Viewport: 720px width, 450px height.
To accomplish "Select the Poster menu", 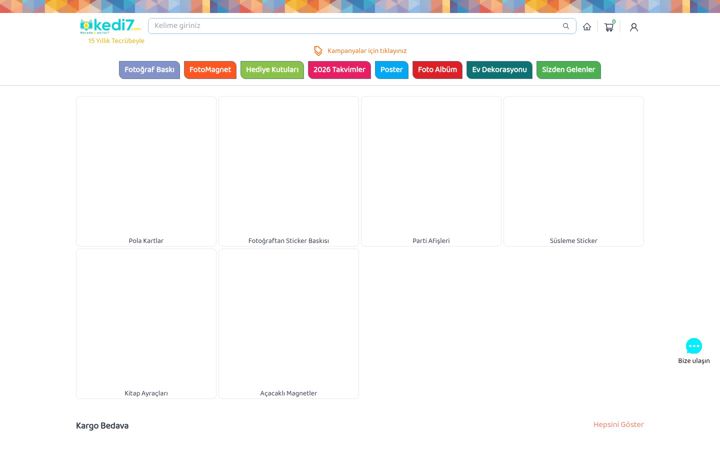I will pos(391,70).
